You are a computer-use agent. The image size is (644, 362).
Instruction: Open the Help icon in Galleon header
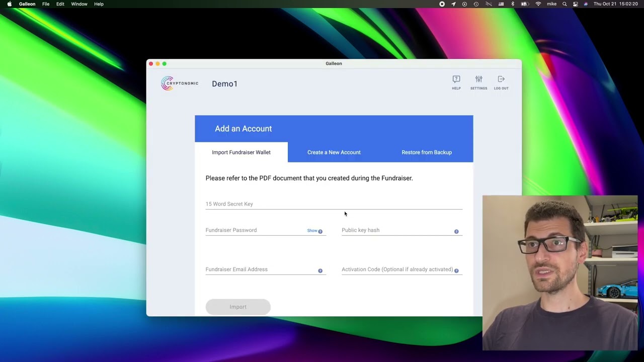[456, 79]
